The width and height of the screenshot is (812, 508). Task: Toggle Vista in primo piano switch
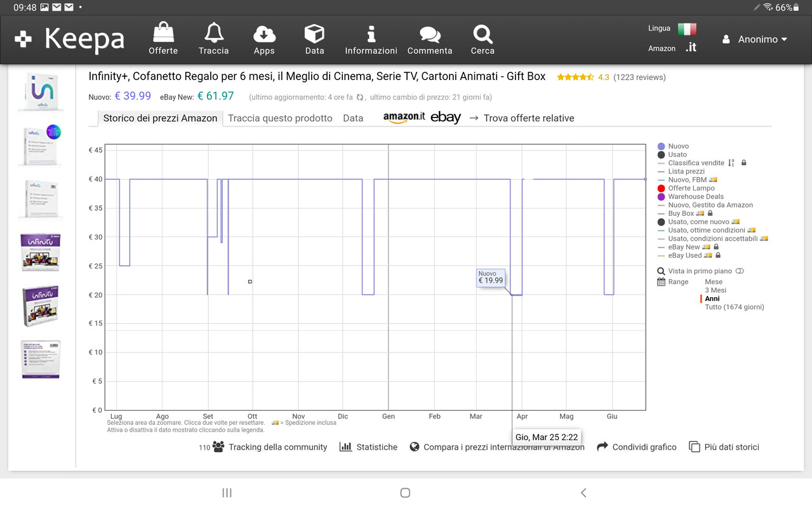(x=740, y=271)
